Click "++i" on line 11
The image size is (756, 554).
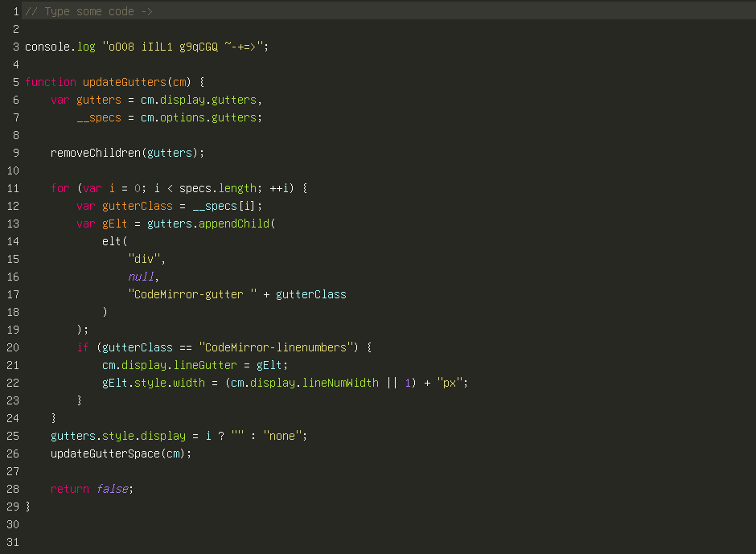[x=279, y=188]
